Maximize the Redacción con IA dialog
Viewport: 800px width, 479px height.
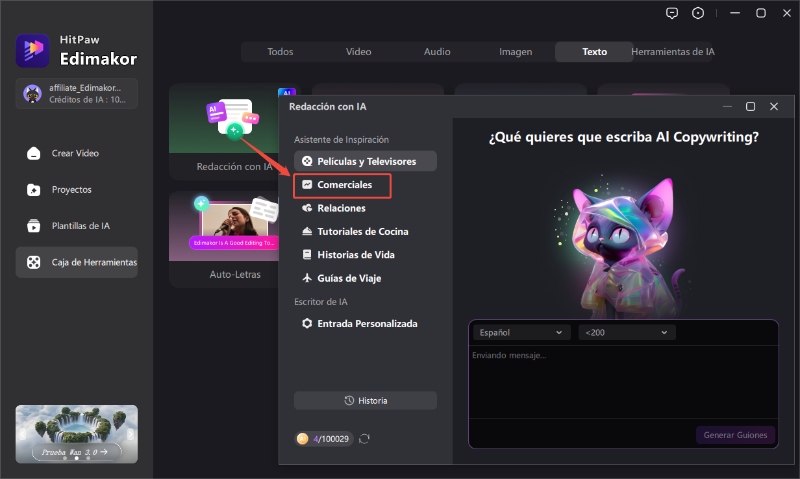tap(751, 107)
